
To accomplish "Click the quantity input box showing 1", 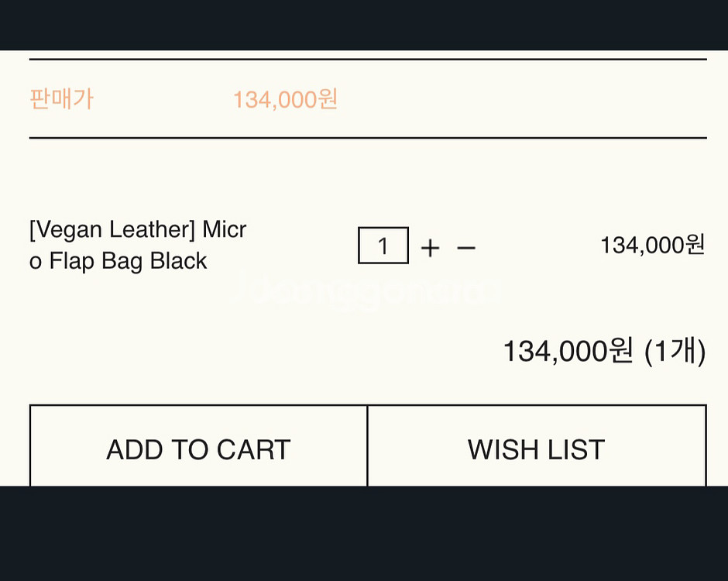I will (383, 246).
